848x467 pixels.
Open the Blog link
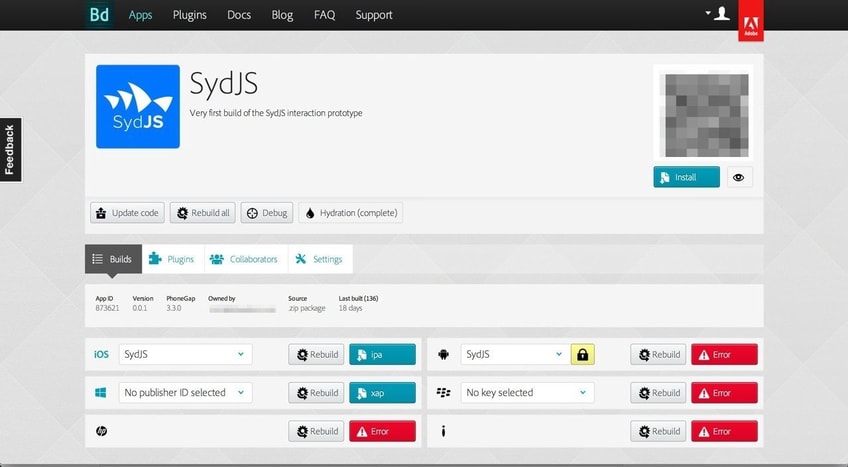tap(282, 15)
